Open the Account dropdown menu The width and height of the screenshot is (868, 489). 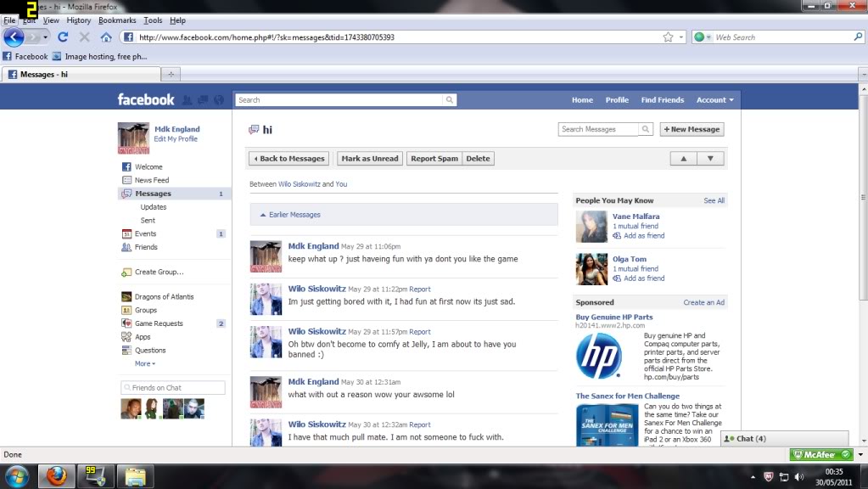(714, 100)
